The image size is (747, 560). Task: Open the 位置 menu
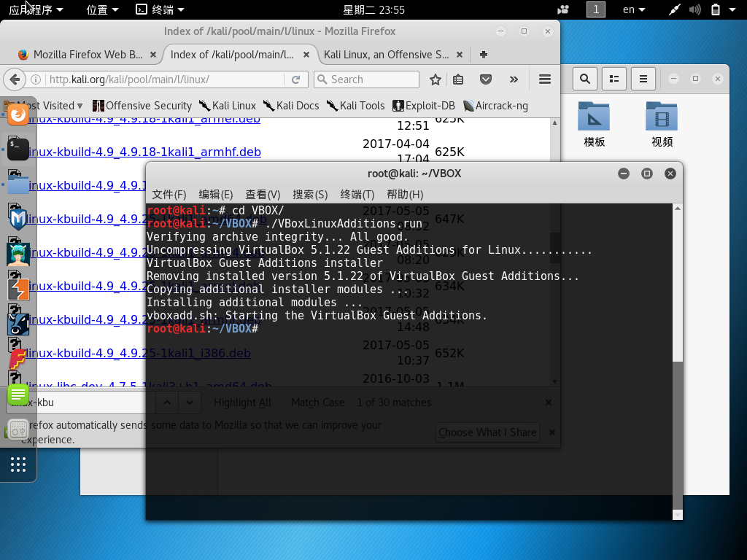[102, 9]
